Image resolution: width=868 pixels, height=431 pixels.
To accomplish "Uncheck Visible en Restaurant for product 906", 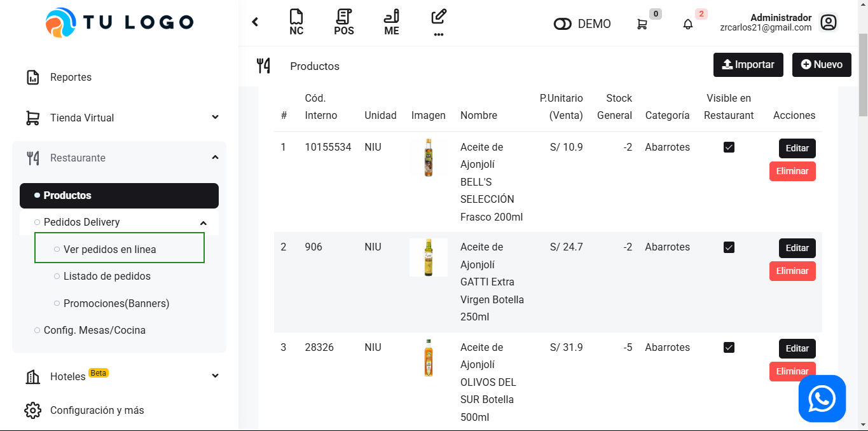I will (x=729, y=247).
